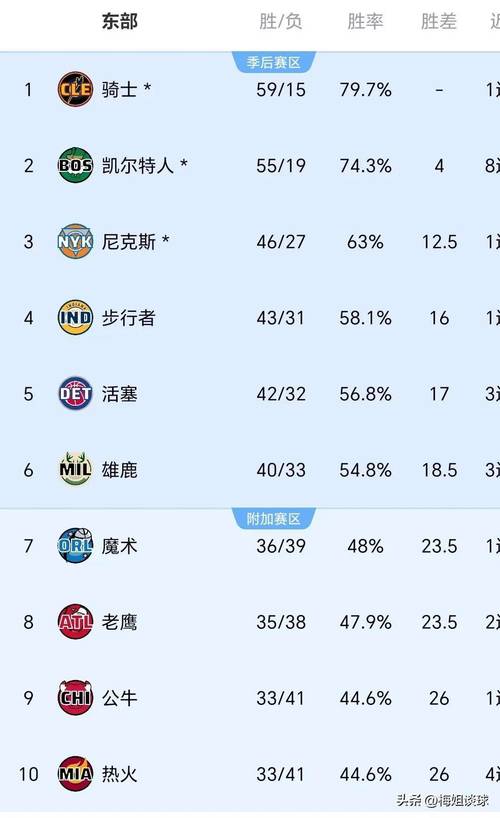
Task: Click the 附加赛区 section label
Action: point(273,519)
